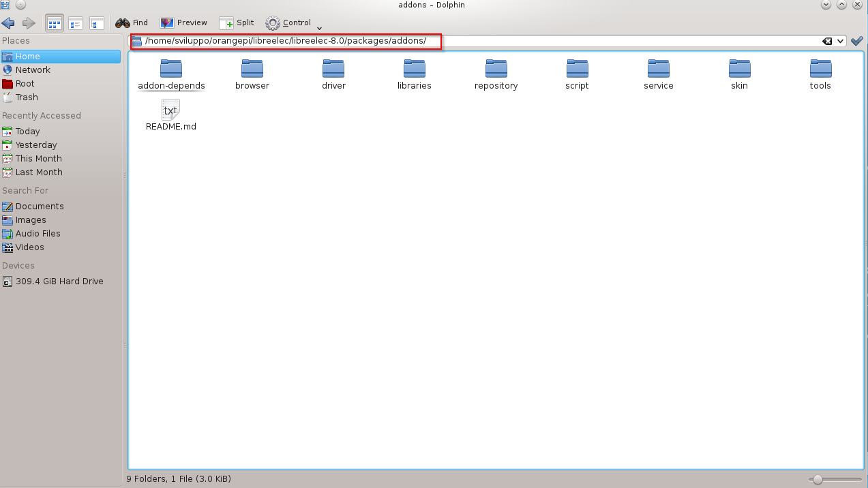Switch to the Icons view mode
This screenshot has height=488, width=868.
point(53,22)
